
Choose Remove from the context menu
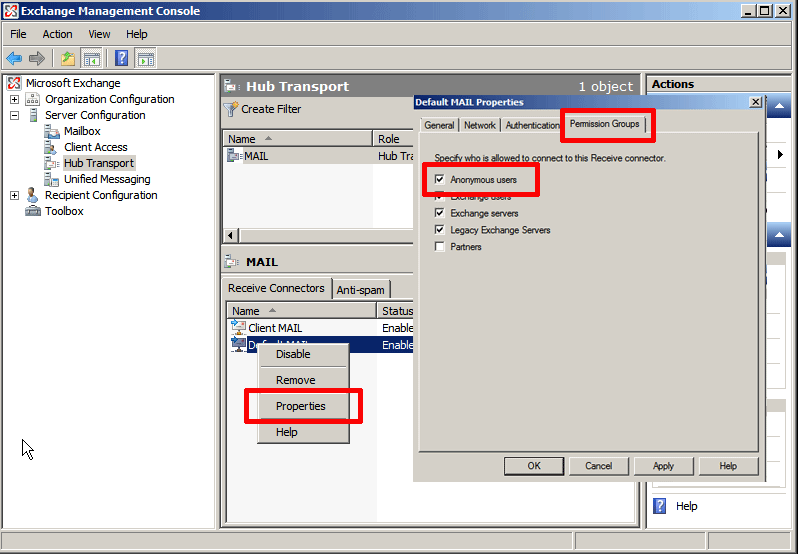[x=303, y=380]
